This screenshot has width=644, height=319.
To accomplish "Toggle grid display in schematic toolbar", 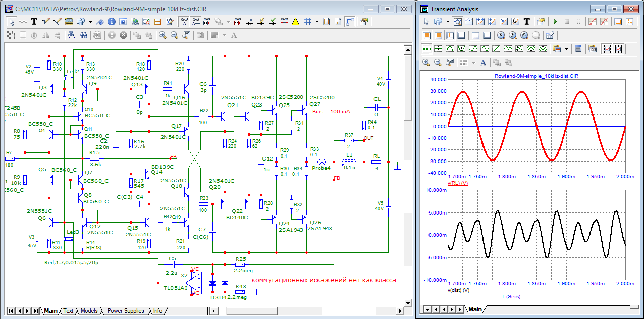I will pos(307,22).
